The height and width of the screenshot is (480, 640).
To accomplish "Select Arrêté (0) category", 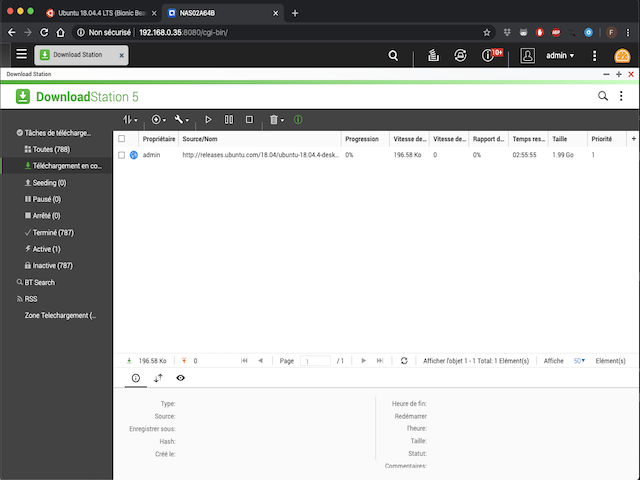I will point(43,216).
